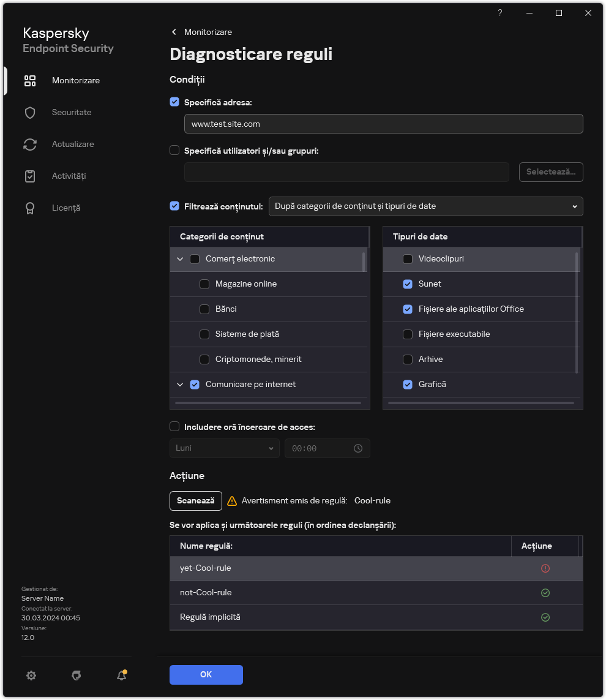The height and width of the screenshot is (700, 606).
Task: Uncheck the Specifică adresa checkbox
Action: [x=174, y=102]
